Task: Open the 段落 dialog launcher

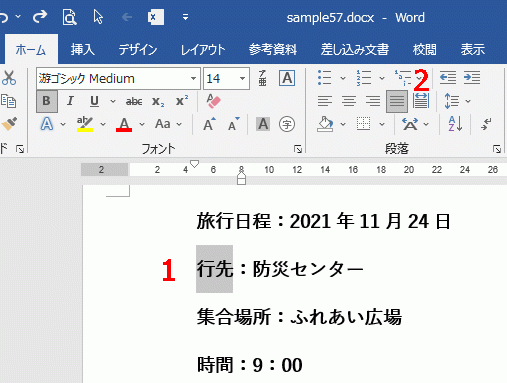Action: click(x=497, y=149)
